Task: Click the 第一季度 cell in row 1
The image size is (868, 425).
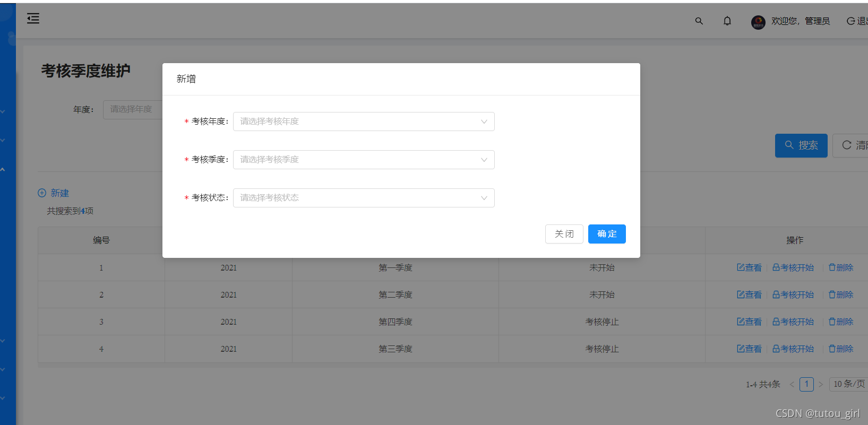Action: click(x=396, y=268)
